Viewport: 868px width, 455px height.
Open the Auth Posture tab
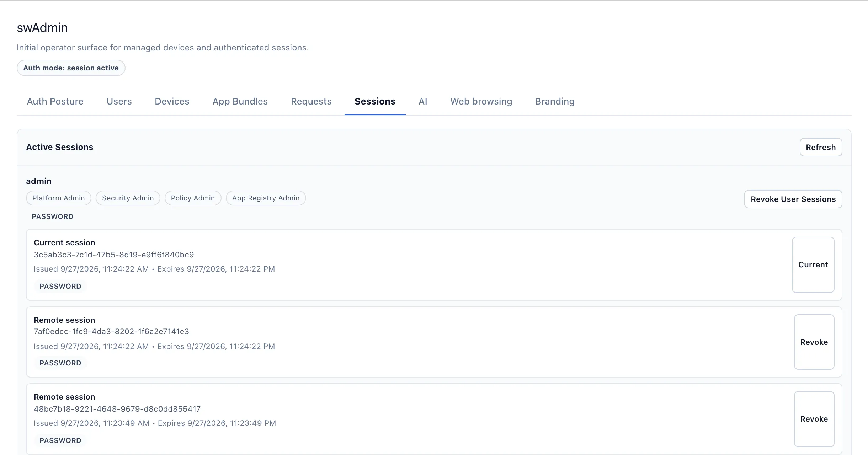(55, 101)
